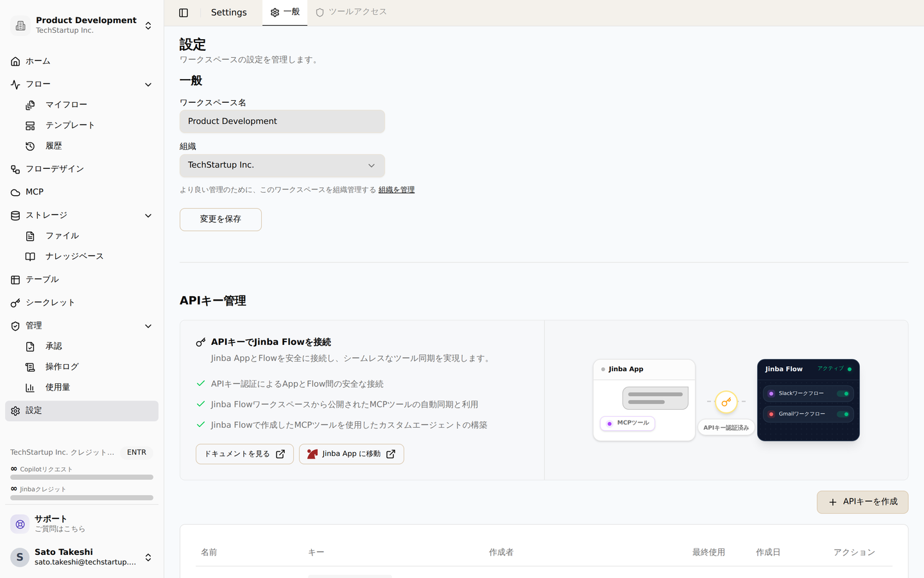This screenshot has width=924, height=578.
Task: Click the Sato Takeshi avatar
Action: pos(20,557)
